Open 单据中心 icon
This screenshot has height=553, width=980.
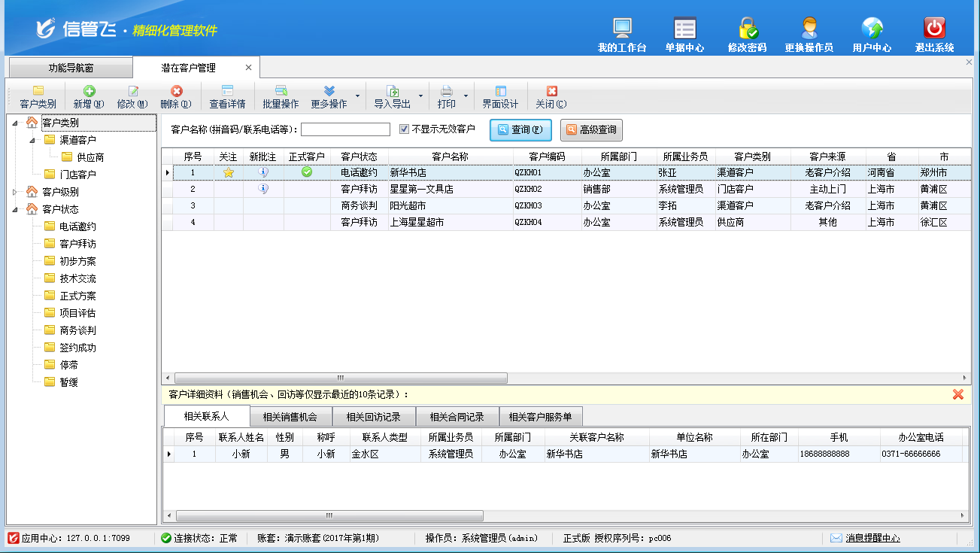[684, 29]
